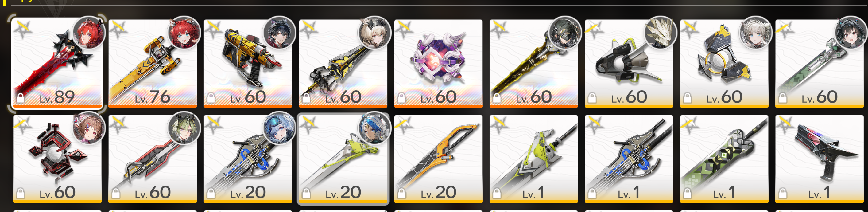Select the green checkered greatsword at Lv.1

[x=724, y=159]
